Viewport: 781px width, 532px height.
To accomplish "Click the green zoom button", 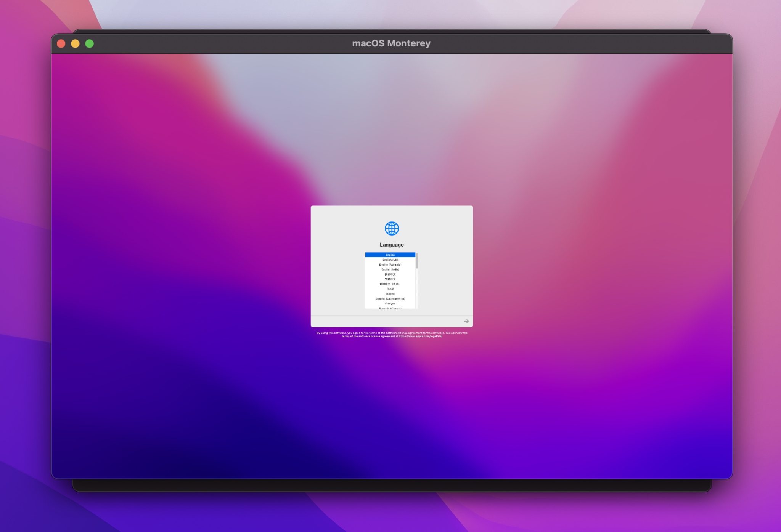I will [89, 43].
